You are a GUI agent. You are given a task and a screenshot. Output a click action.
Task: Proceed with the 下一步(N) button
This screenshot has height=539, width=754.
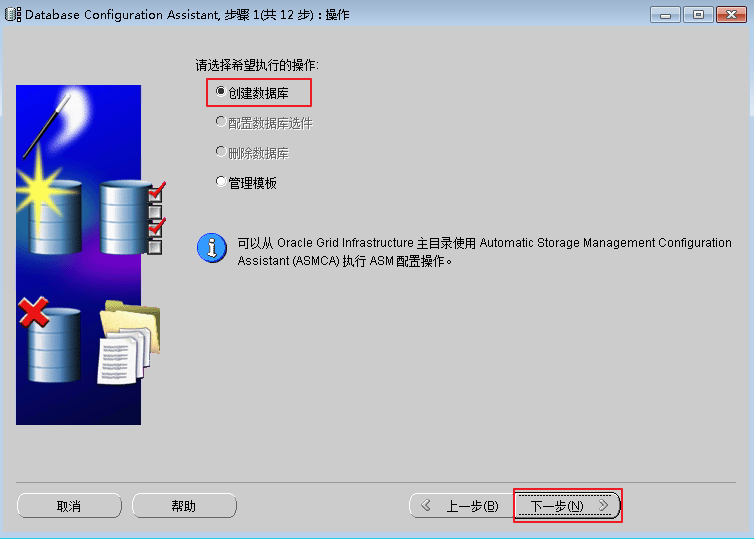click(567, 506)
